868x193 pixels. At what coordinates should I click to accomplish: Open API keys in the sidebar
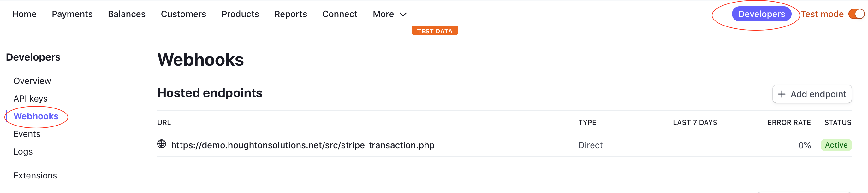(30, 98)
